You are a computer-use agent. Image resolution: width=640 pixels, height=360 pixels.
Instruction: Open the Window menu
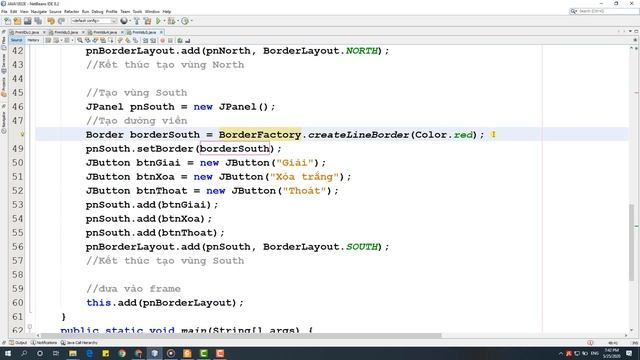[x=152, y=11]
